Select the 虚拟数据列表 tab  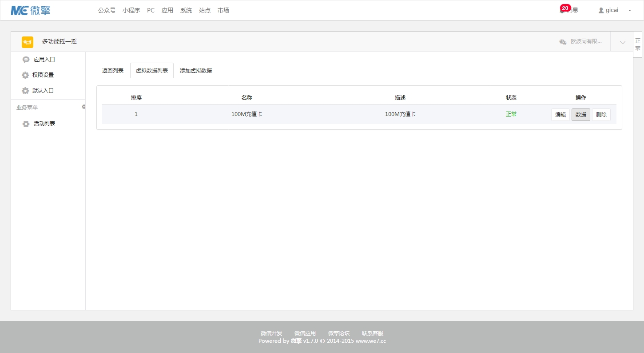pyautogui.click(x=152, y=70)
